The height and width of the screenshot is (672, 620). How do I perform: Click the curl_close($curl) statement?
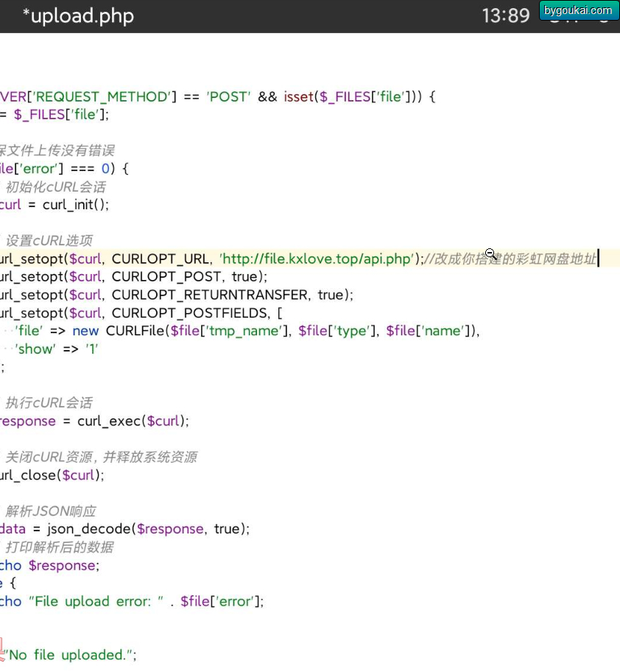pos(52,475)
